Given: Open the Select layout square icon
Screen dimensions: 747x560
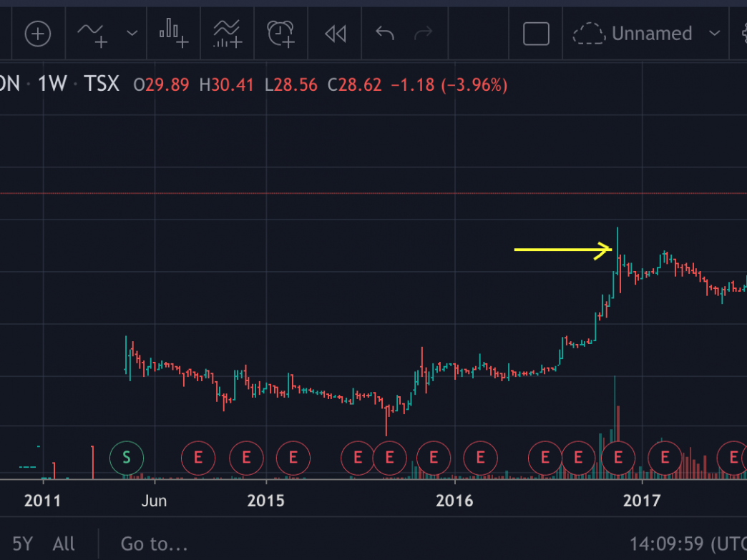Looking at the screenshot, I should tap(536, 34).
